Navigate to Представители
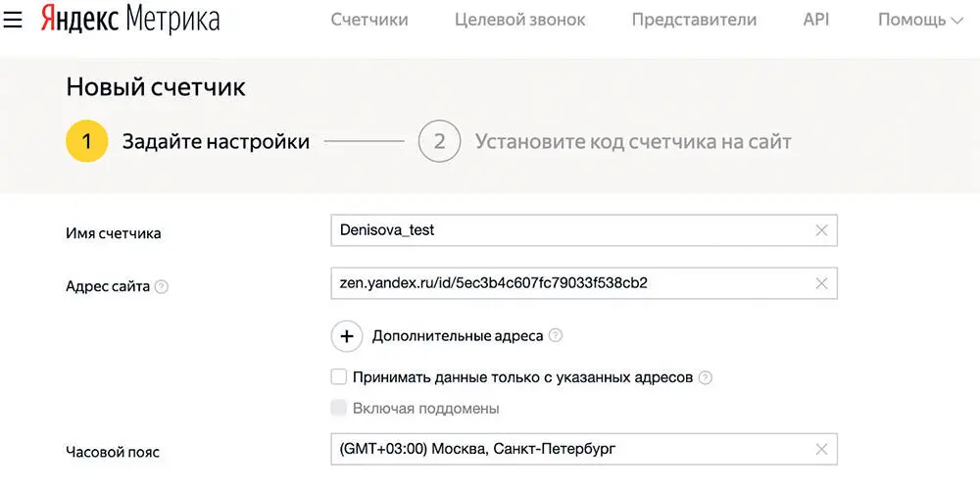Screen dimensions: 980x494 pos(694,20)
